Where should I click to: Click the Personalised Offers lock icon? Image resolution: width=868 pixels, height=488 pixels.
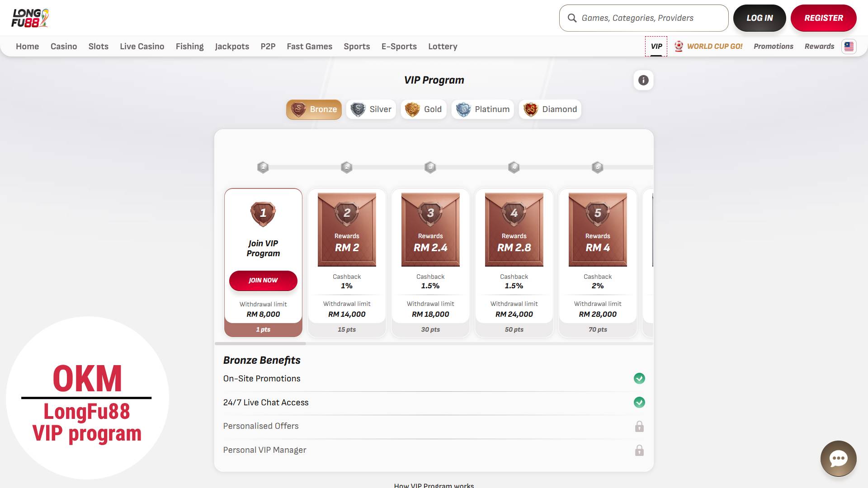[639, 426]
